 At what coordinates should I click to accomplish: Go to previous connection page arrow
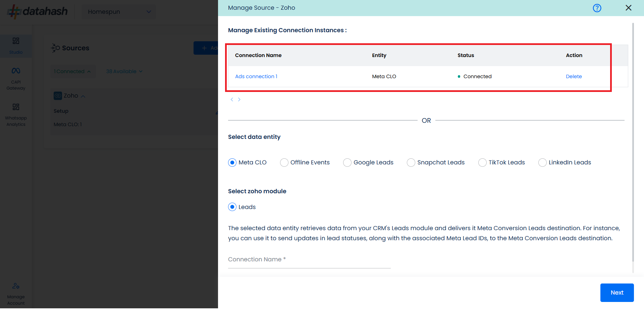232,99
